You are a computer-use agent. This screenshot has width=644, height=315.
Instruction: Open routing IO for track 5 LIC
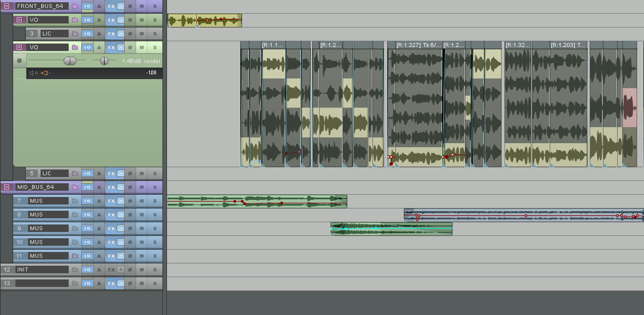click(87, 174)
